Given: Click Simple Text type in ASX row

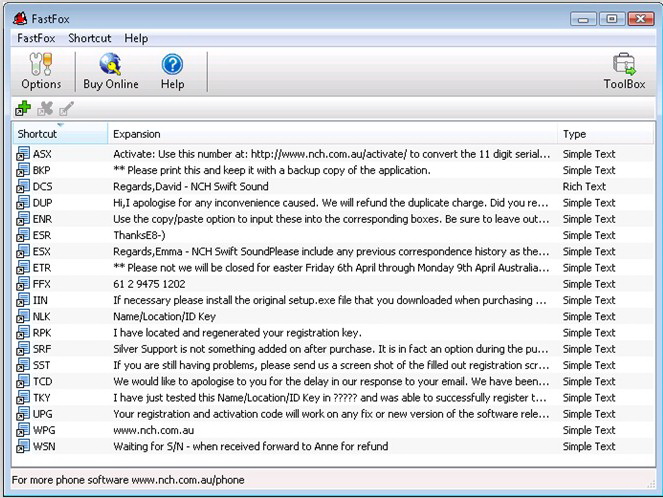Looking at the screenshot, I should (589, 154).
